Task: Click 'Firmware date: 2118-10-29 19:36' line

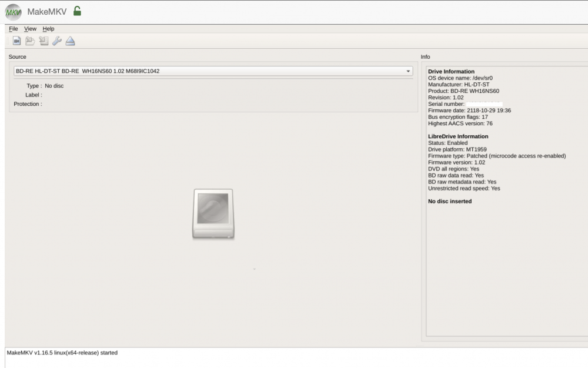Action: click(469, 111)
